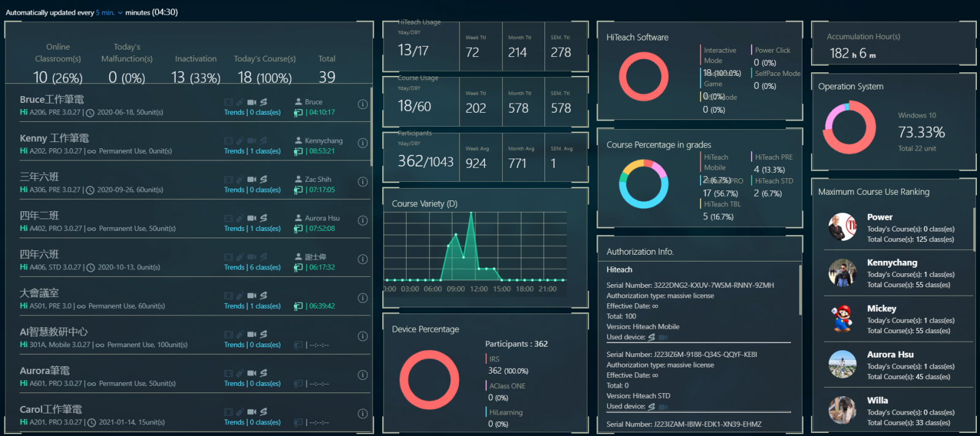Open Trends for 四年六班

(x=234, y=268)
